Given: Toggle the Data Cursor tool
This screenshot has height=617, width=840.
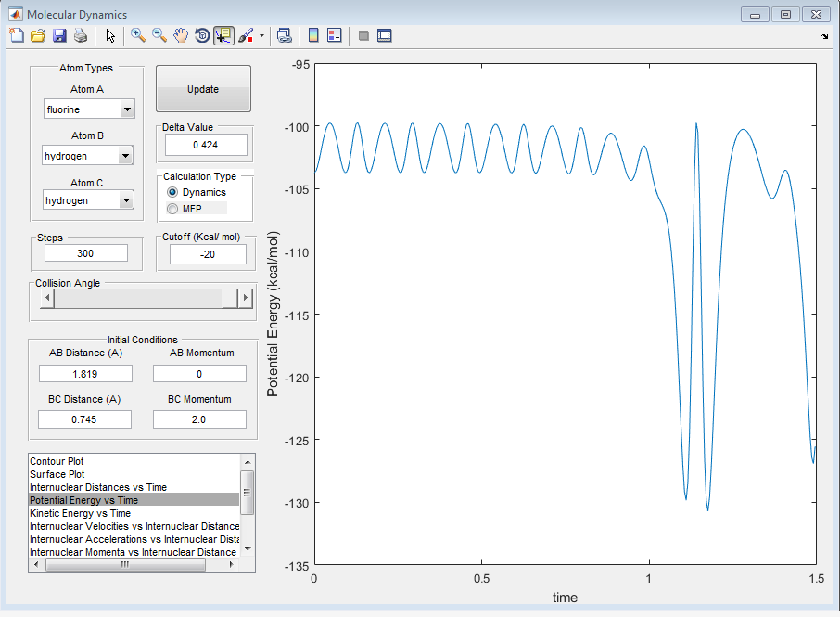Looking at the screenshot, I should tap(223, 35).
